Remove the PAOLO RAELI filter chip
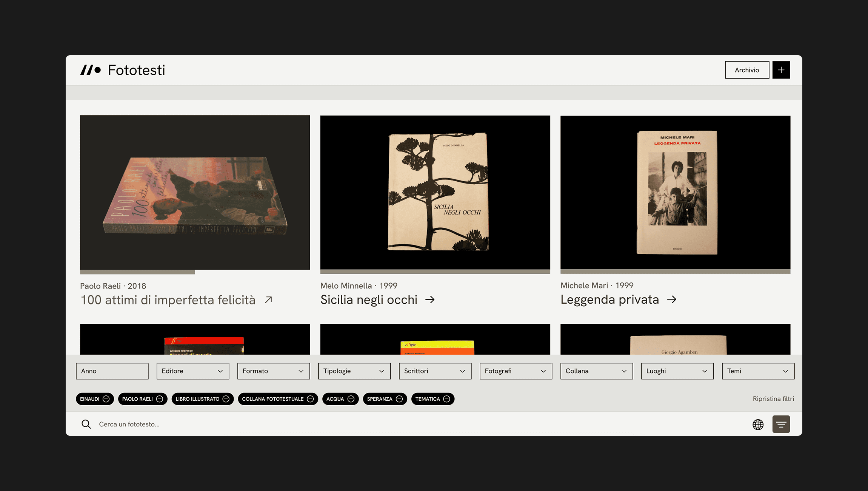The image size is (868, 491). (x=160, y=399)
